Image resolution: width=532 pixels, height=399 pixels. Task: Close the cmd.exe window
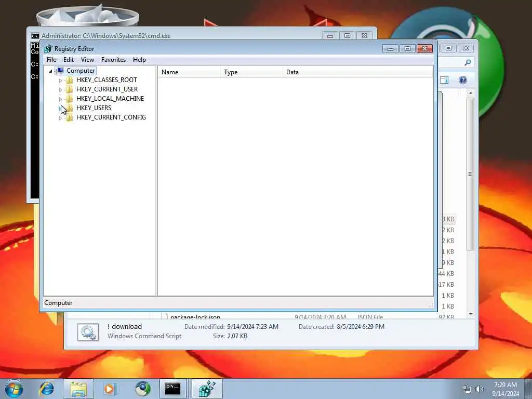point(364,35)
